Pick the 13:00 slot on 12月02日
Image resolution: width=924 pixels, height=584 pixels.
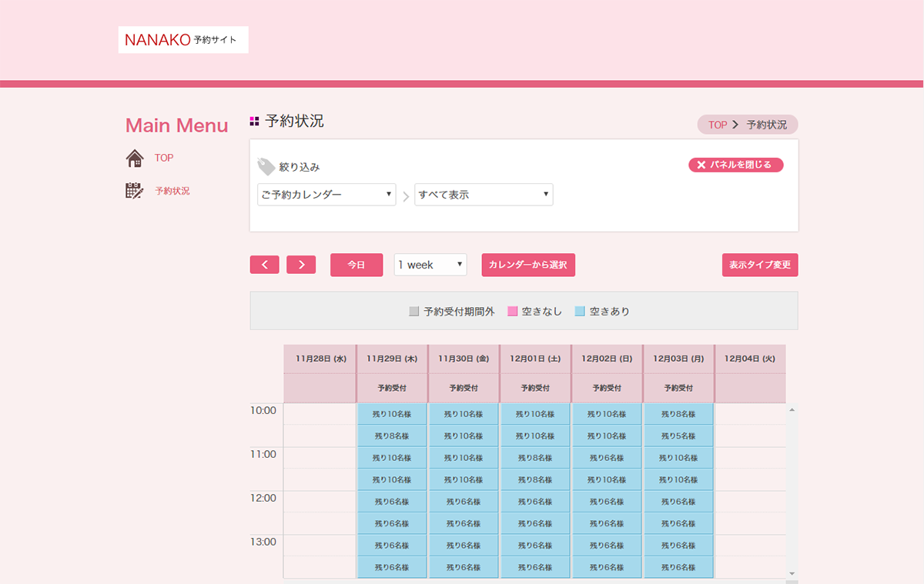[607, 546]
